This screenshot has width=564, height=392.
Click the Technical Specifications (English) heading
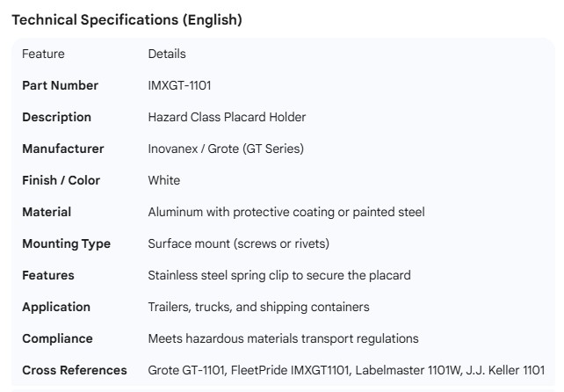pyautogui.click(x=127, y=19)
